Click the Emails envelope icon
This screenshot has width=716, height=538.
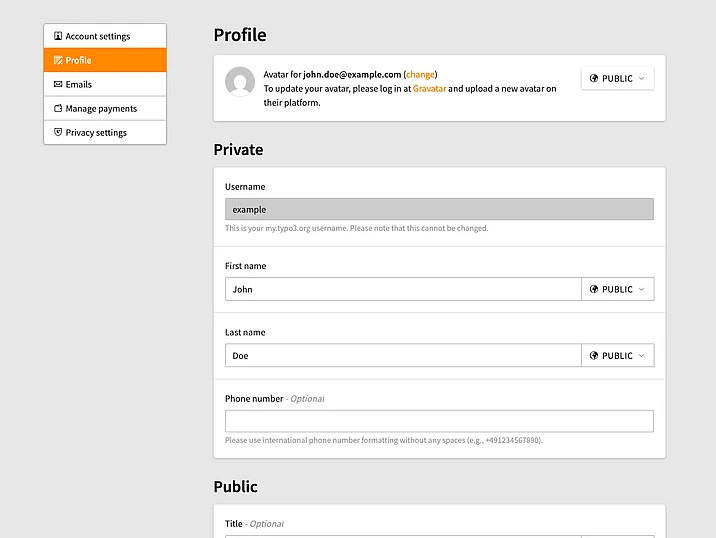coord(58,84)
